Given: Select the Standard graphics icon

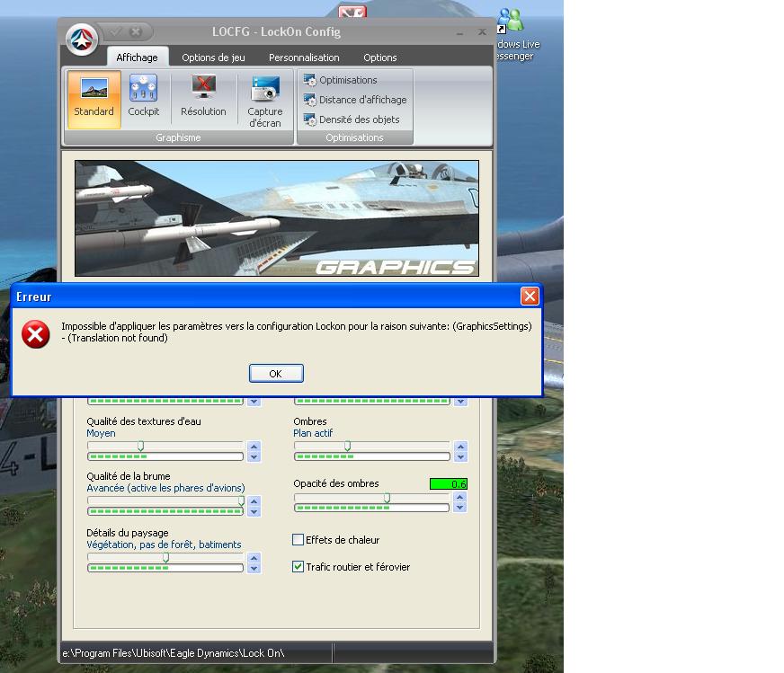Looking at the screenshot, I should click(94, 99).
